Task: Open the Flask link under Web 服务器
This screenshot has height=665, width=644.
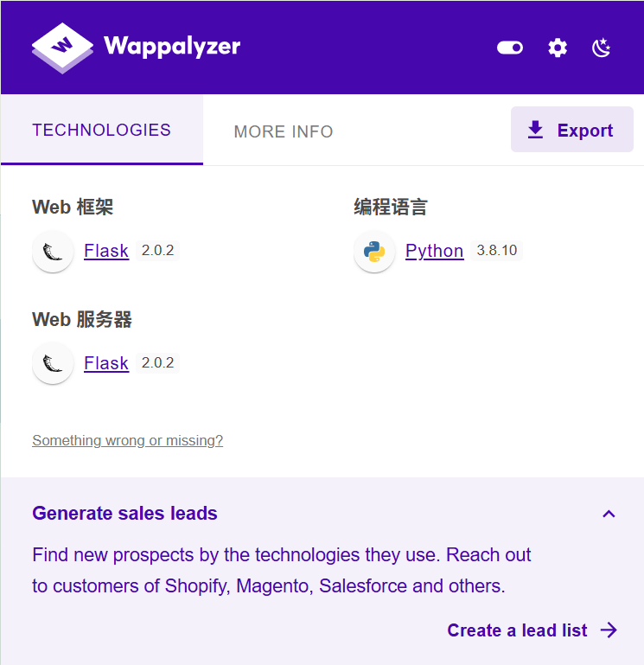Action: click(x=106, y=363)
